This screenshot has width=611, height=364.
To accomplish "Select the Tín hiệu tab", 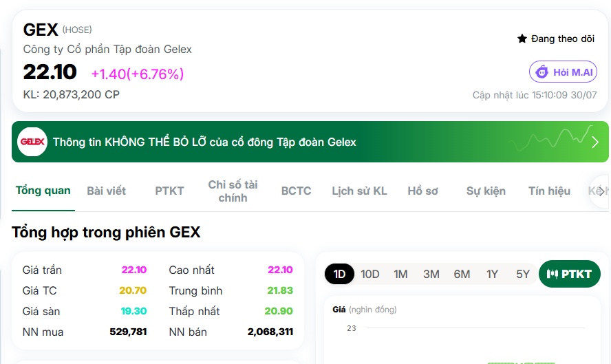I will [549, 191].
